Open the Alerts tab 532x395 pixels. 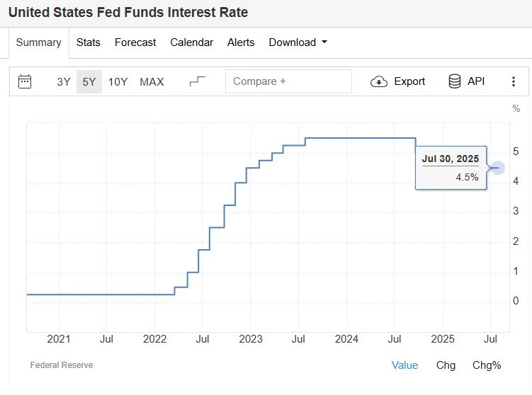241,42
